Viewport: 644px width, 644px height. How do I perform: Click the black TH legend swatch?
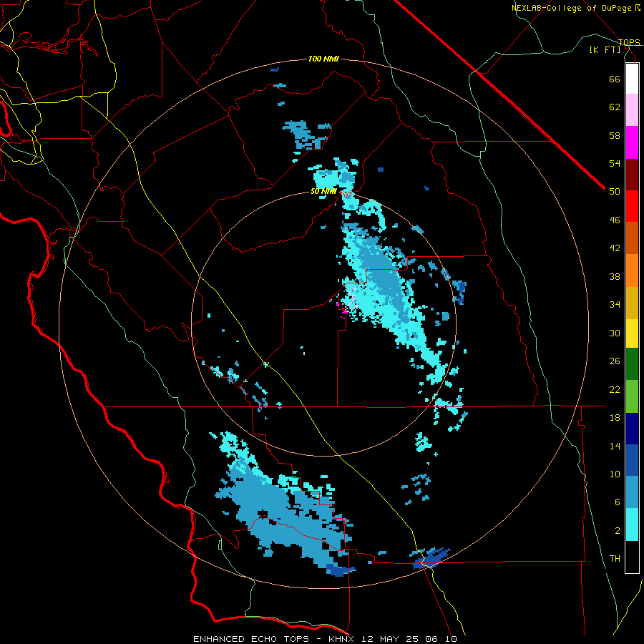632,557
